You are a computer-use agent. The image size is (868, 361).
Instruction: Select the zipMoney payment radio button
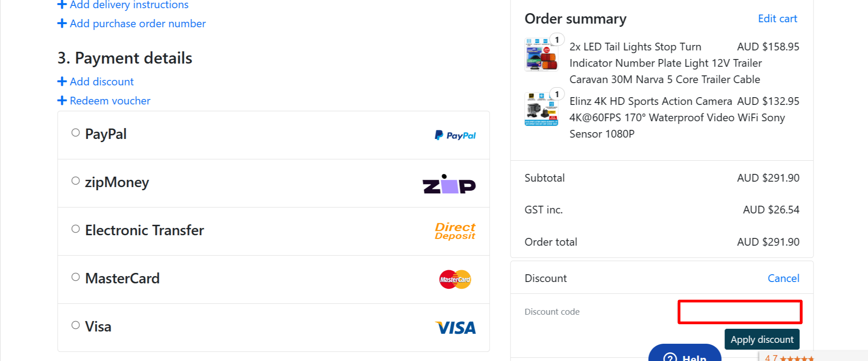click(x=75, y=180)
